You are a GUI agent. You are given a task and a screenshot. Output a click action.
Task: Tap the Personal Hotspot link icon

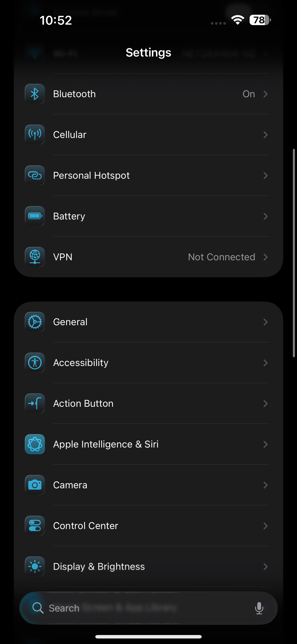35,176
